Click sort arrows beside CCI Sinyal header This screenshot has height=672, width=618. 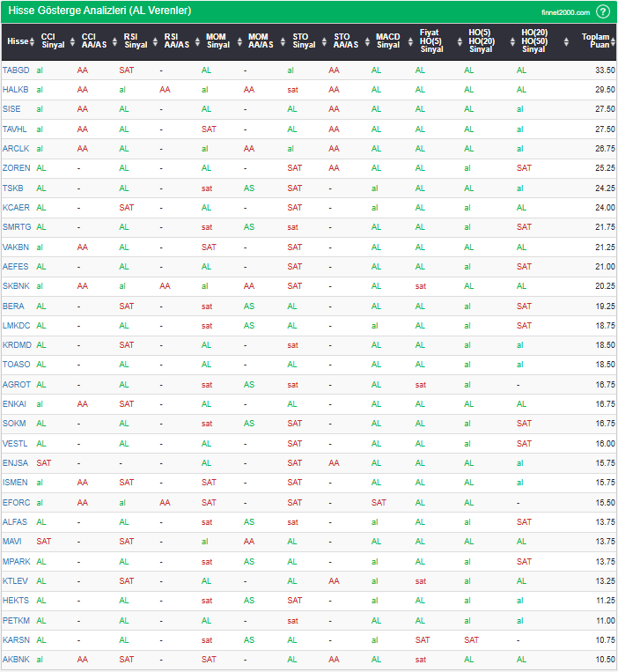[x=73, y=41]
